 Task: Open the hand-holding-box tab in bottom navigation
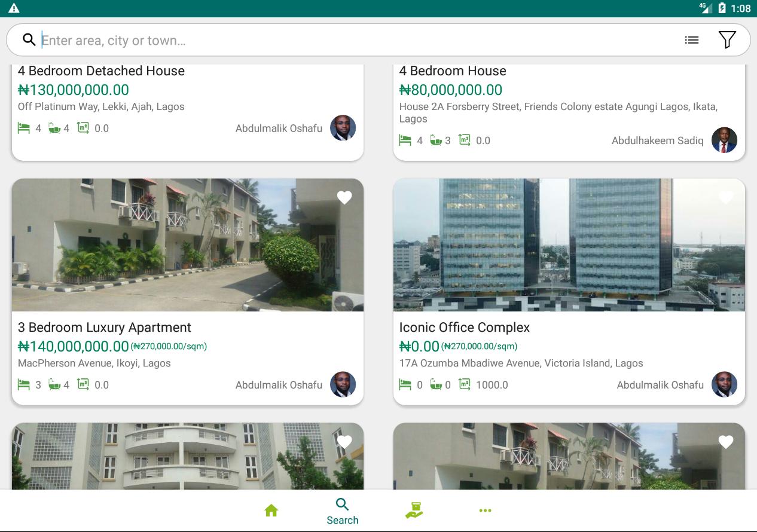click(x=414, y=510)
